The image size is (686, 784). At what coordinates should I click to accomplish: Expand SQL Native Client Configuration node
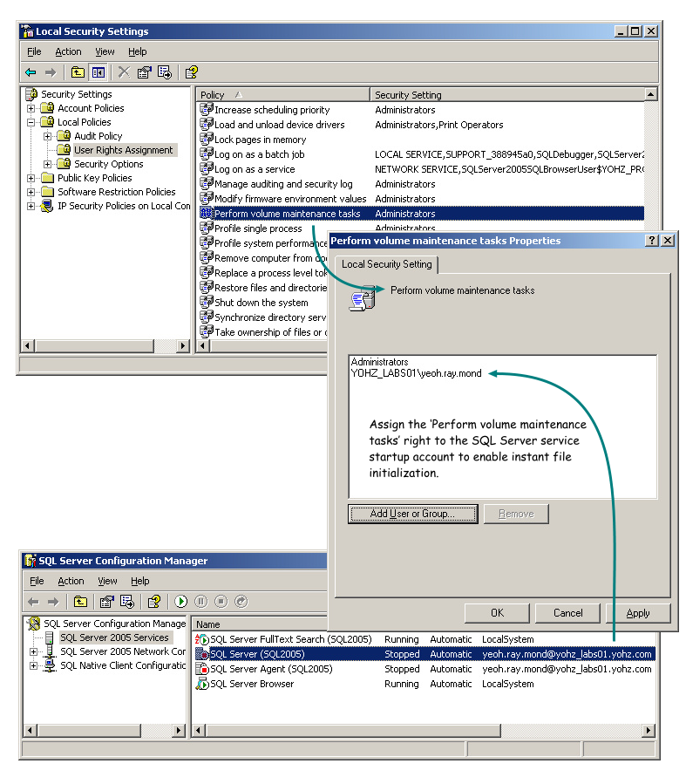pyautogui.click(x=34, y=665)
